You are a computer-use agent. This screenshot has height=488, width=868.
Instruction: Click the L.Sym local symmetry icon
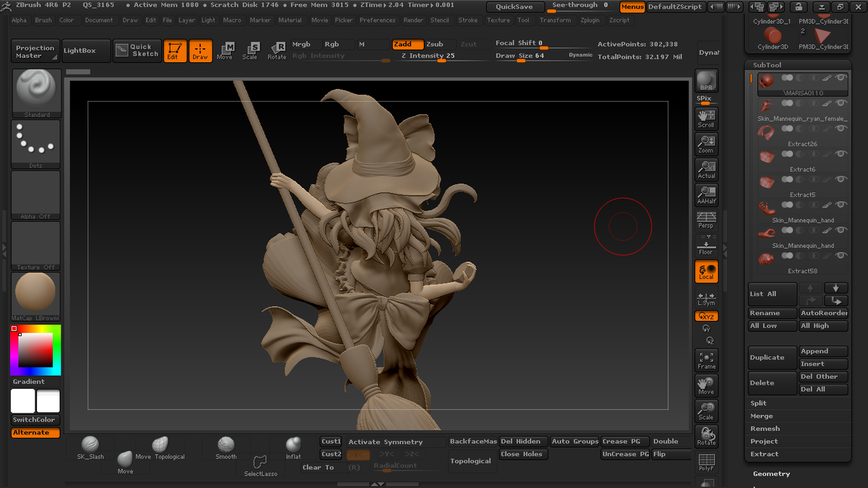coord(707,299)
